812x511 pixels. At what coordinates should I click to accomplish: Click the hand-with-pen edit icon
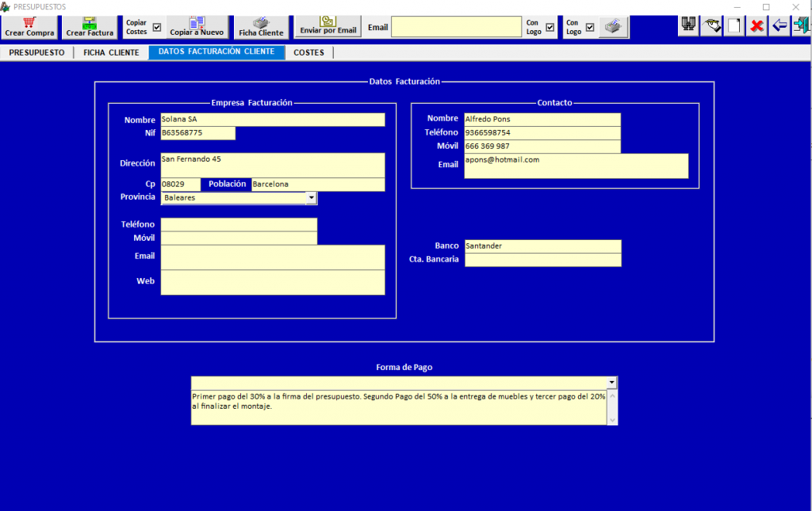point(712,25)
